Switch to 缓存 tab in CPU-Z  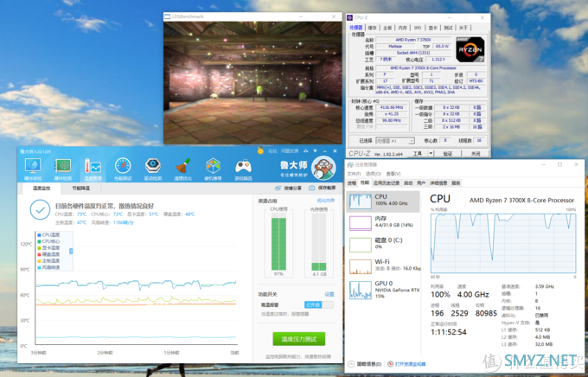[372, 28]
